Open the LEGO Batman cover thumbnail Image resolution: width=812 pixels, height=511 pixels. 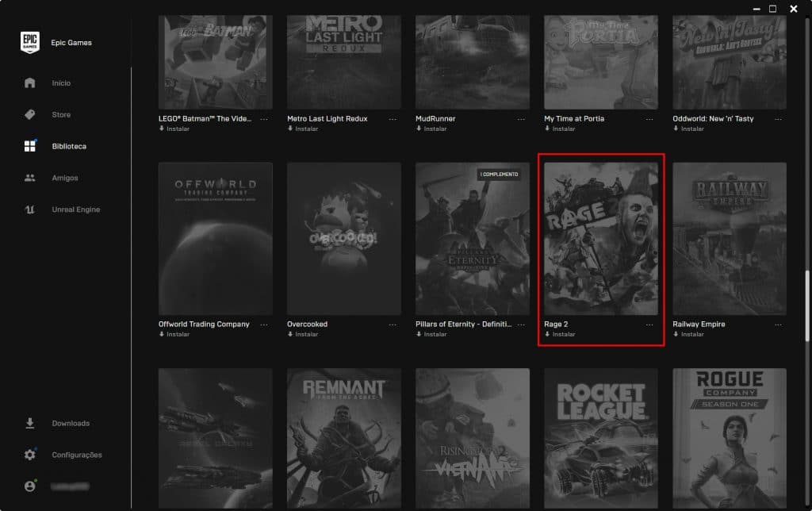click(x=216, y=62)
